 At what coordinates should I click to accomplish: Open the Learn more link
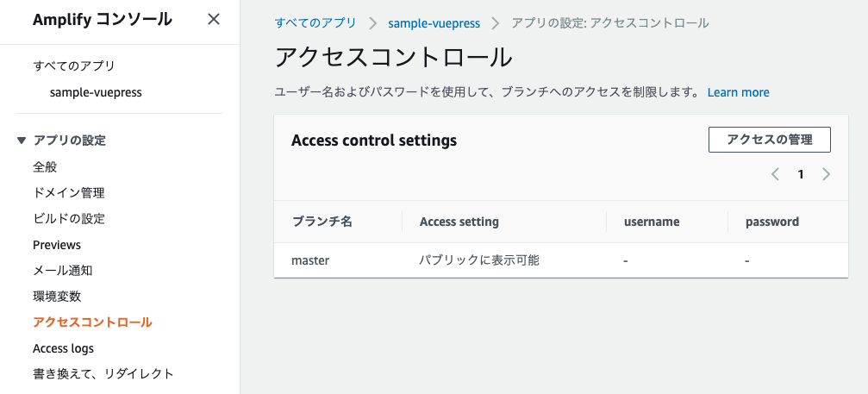[x=738, y=92]
